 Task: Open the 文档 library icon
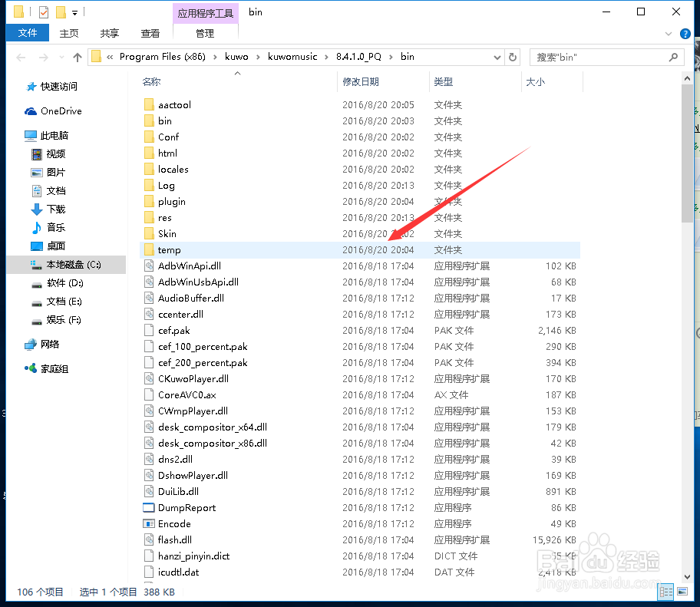point(37,190)
